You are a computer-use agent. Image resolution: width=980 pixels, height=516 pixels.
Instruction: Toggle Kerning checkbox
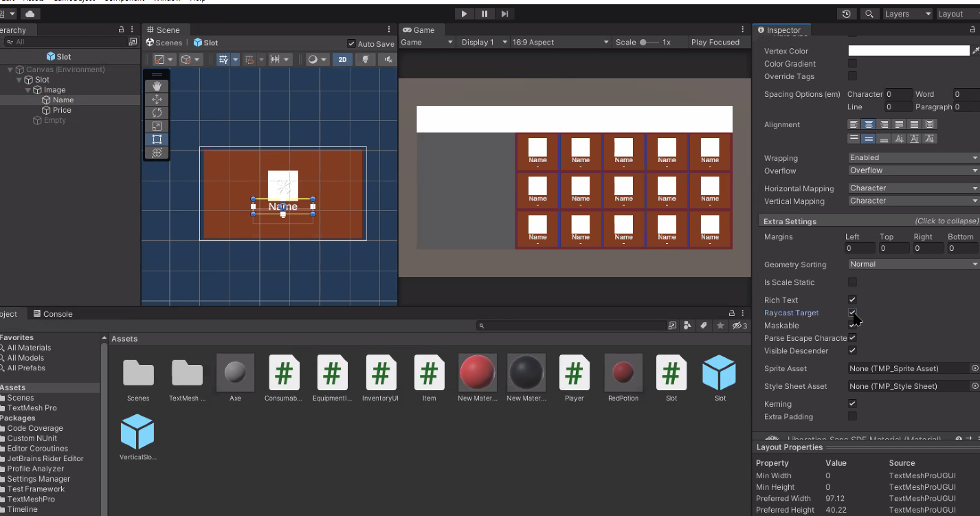coord(852,403)
